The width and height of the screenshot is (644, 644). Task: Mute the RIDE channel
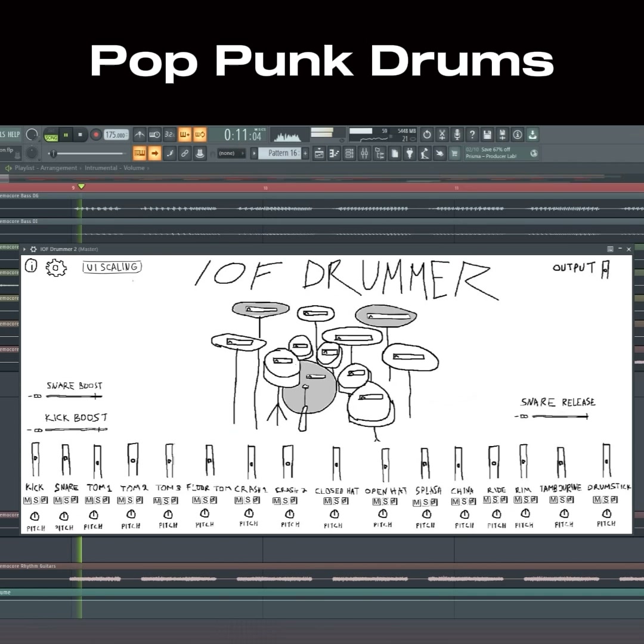[x=487, y=500]
